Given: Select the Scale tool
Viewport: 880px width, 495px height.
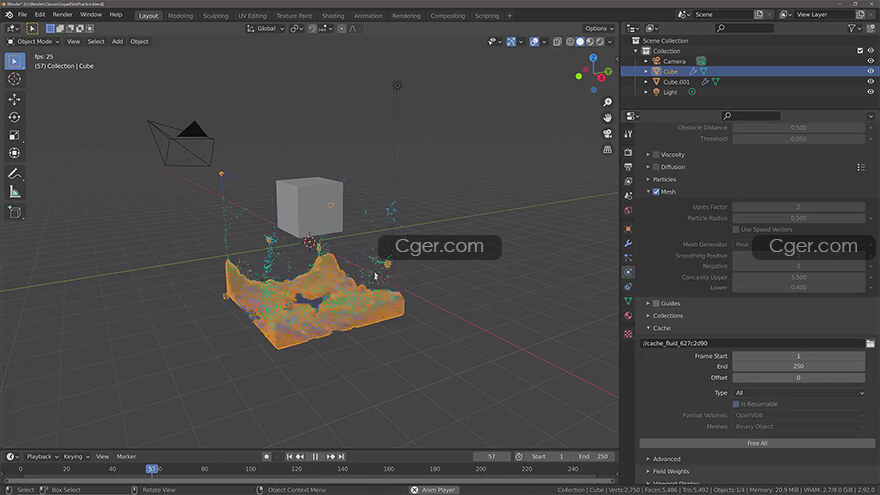Looking at the screenshot, I should (15, 135).
